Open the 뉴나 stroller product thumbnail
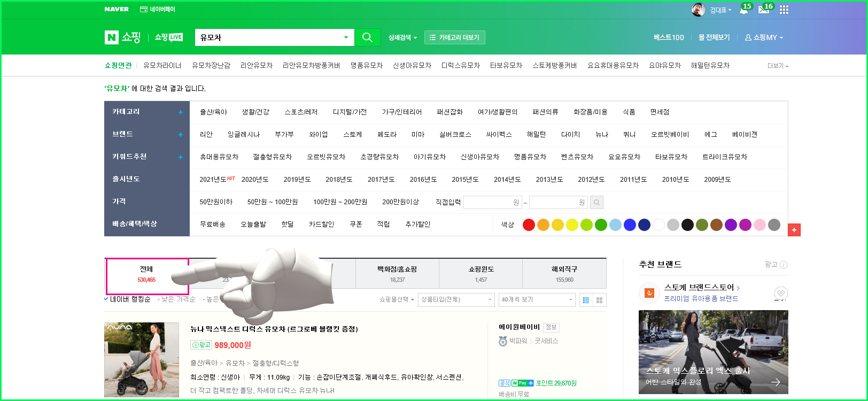 142,360
